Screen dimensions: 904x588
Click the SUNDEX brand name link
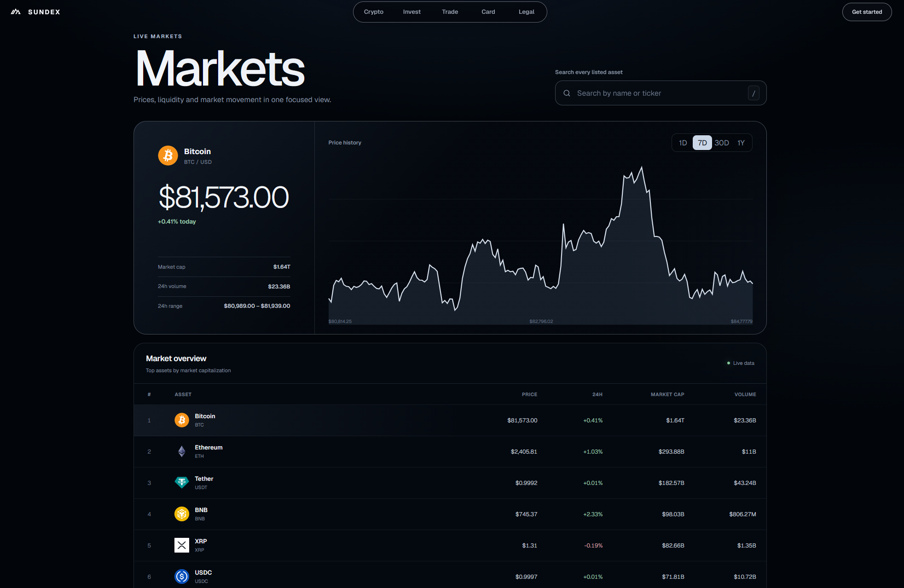tap(44, 12)
